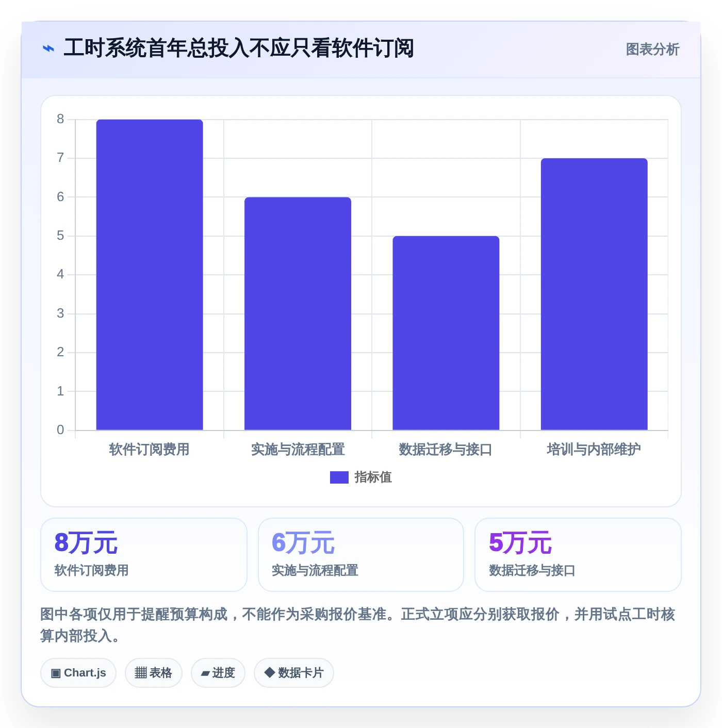722x728 pixels.
Task: Click the title 工时系统首年总投入不应只看软件订阅
Action: point(239,48)
